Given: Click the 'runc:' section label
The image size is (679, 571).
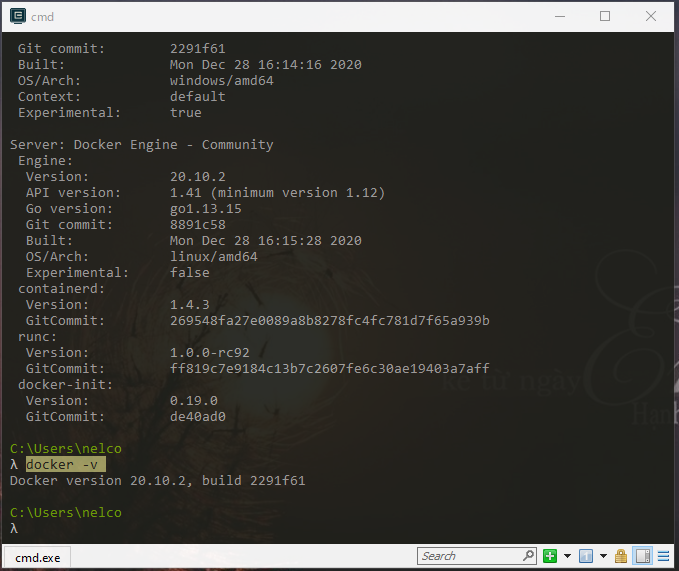Looking at the screenshot, I should (37, 336).
